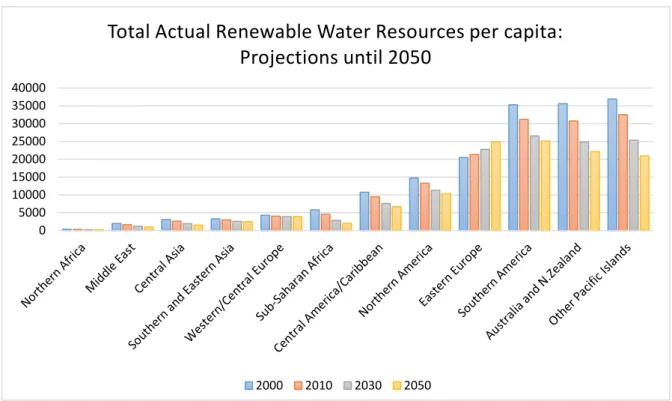Select the yellow 2050 bar for Eastern Europe

coord(495,186)
